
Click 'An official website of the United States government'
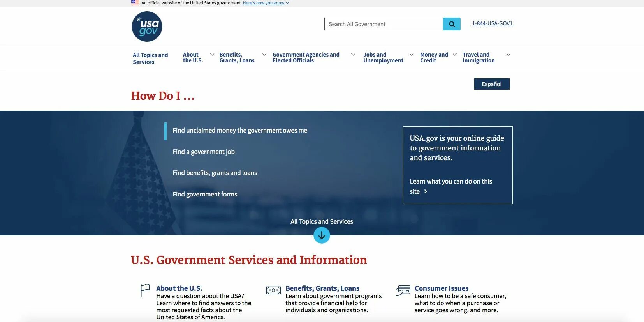click(x=191, y=3)
